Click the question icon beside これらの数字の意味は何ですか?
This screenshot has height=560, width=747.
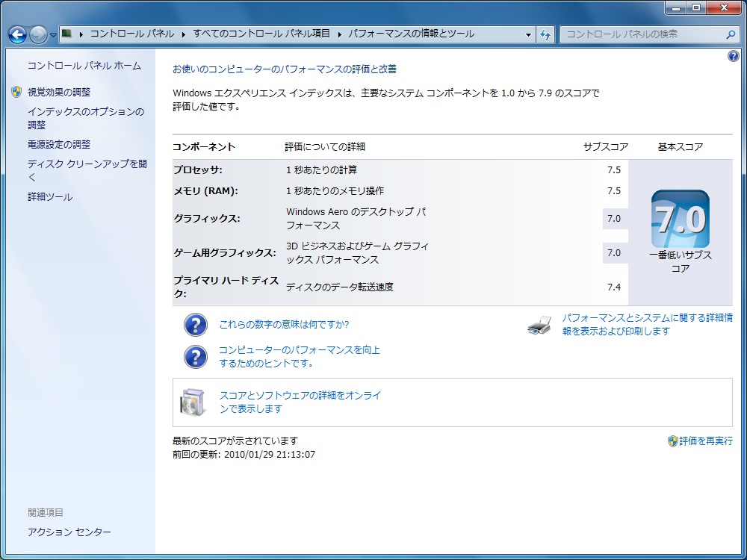[x=195, y=325]
